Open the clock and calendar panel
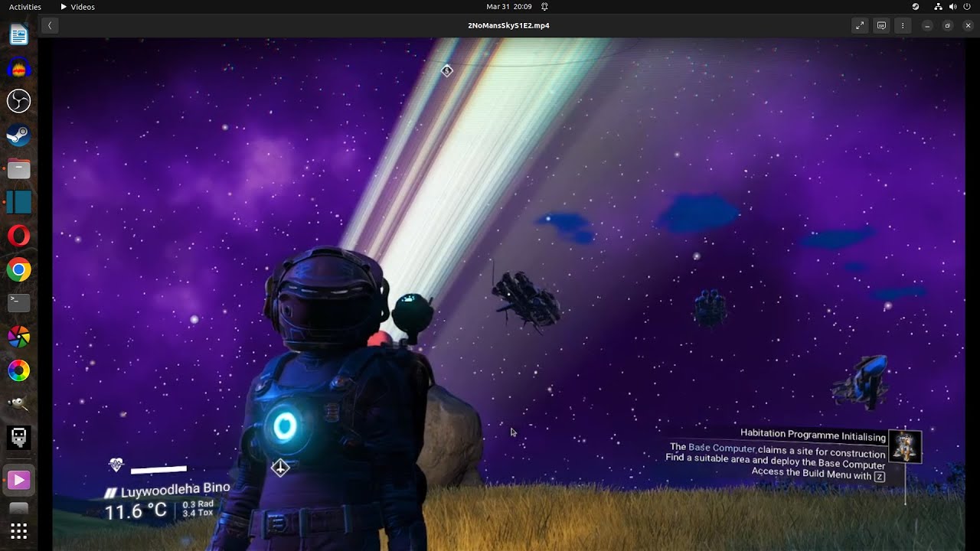This screenshot has height=551, width=980. [x=509, y=6]
